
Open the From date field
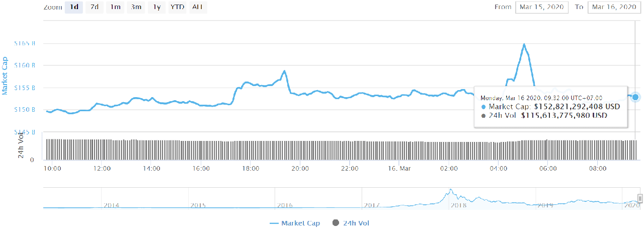(x=542, y=7)
